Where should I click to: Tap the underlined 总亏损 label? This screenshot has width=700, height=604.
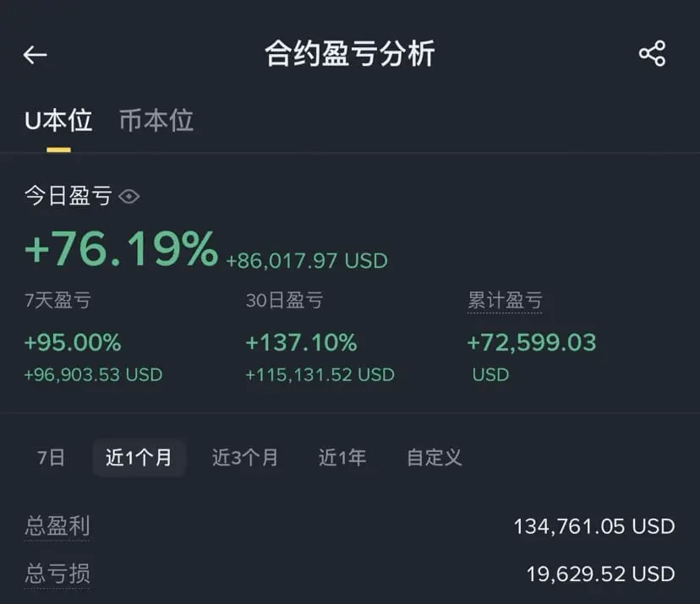57,574
